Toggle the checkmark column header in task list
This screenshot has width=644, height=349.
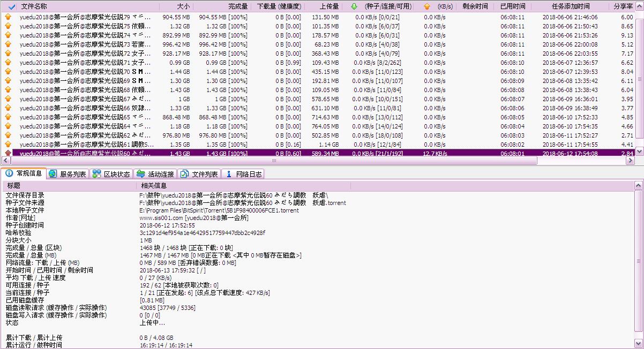click(x=12, y=6)
